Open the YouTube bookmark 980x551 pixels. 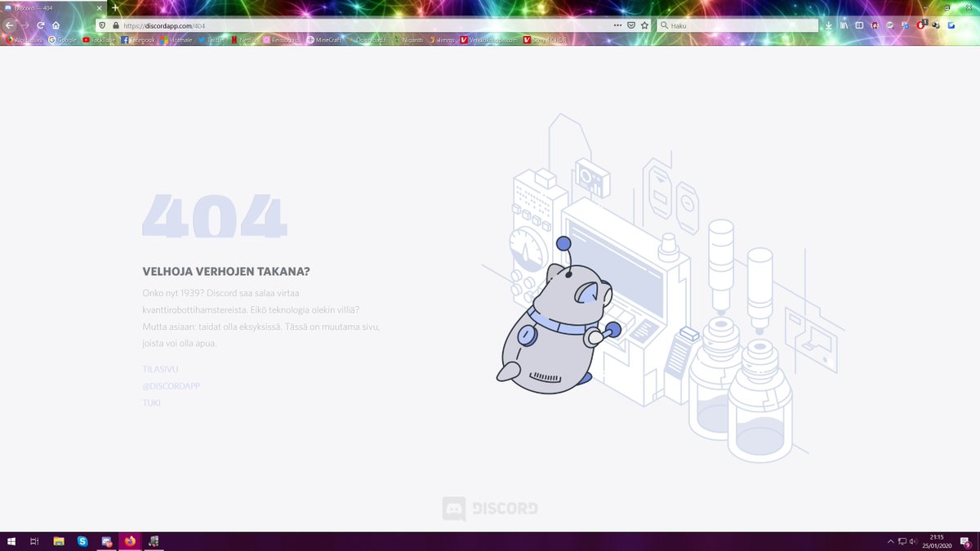(x=99, y=39)
